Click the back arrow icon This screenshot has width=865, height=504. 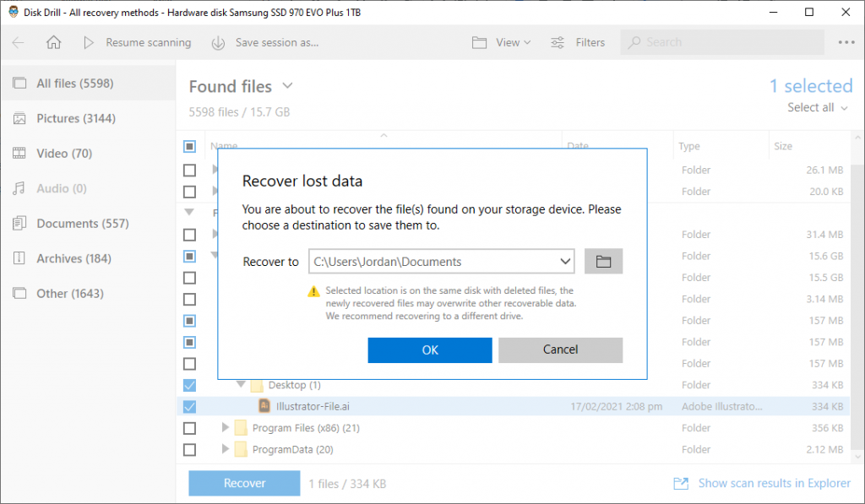19,42
